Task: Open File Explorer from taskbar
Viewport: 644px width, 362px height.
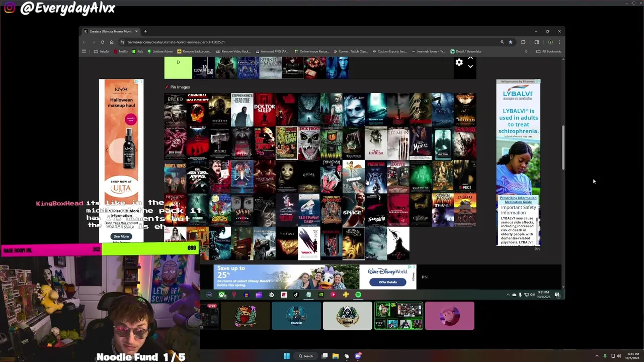Action: pos(336,356)
